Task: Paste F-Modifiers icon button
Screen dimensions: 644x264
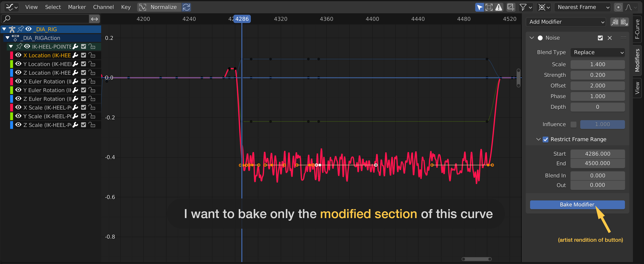Action: click(624, 22)
